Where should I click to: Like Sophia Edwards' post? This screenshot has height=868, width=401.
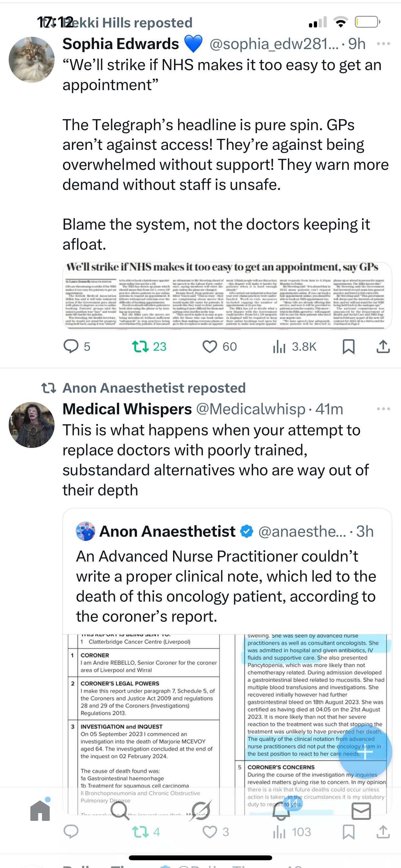210,346
